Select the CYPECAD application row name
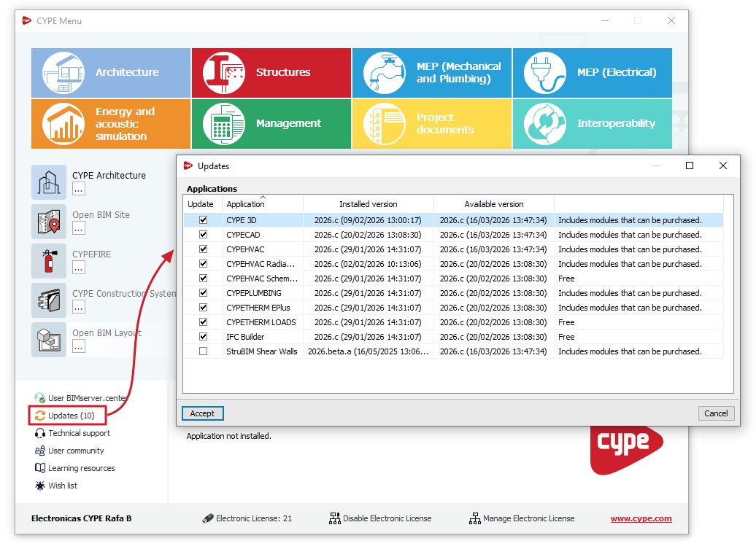 pyautogui.click(x=243, y=235)
